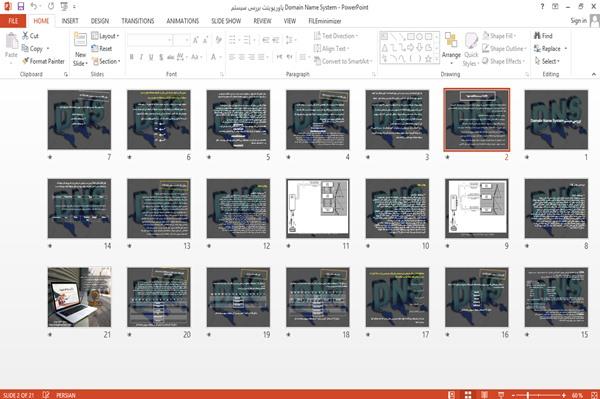Switch to the DESIGN tab
Image resolution: width=600 pixels, height=399 pixels.
click(x=100, y=21)
